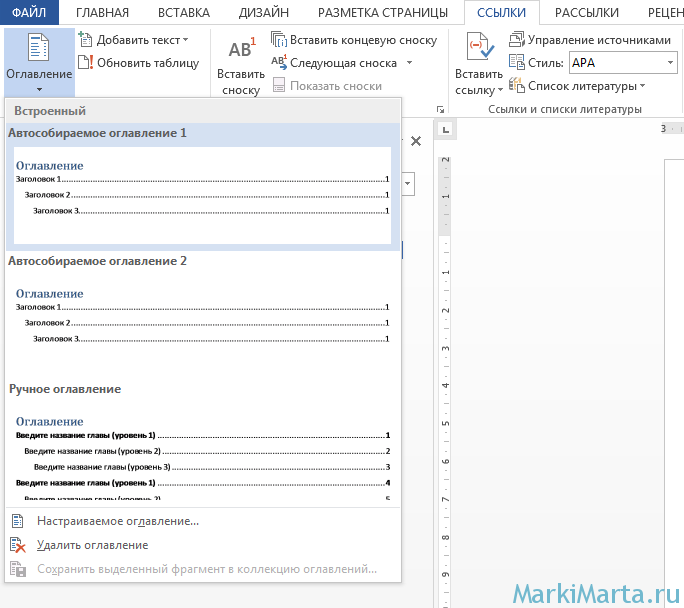Expand the Список литературы dropdown arrow
The width and height of the screenshot is (684, 608).
(x=643, y=86)
